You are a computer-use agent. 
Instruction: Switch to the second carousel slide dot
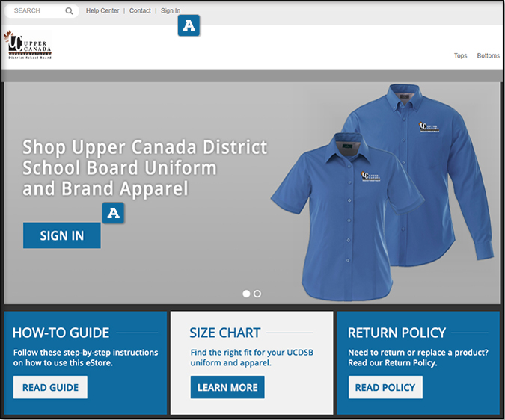click(257, 294)
